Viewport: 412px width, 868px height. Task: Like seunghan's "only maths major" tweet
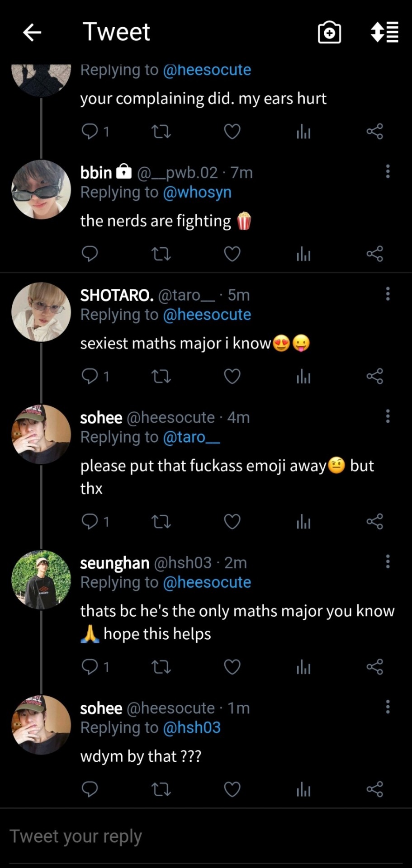tap(232, 667)
